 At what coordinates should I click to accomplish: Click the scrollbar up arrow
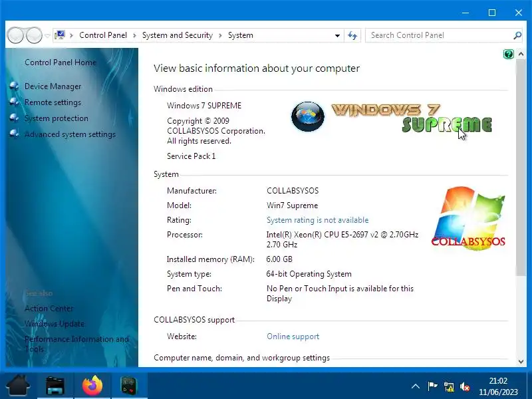521,54
